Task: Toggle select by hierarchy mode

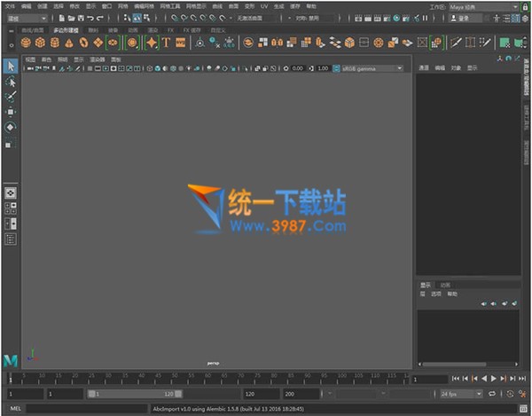Action: 127,18
